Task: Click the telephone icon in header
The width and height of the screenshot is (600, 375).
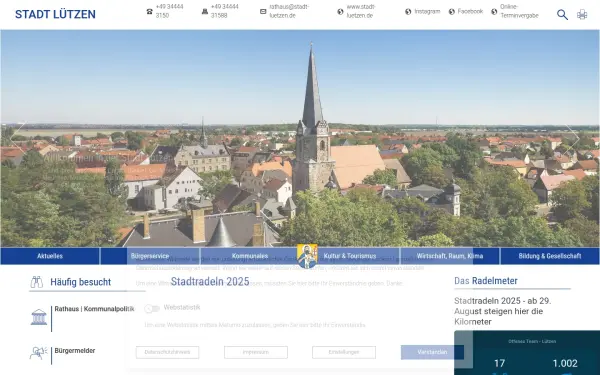Action: (150, 11)
